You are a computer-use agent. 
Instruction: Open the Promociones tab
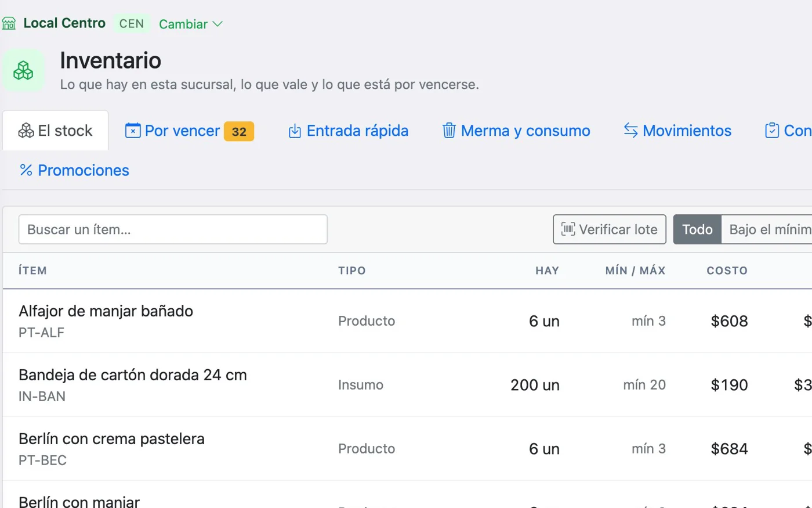74,170
